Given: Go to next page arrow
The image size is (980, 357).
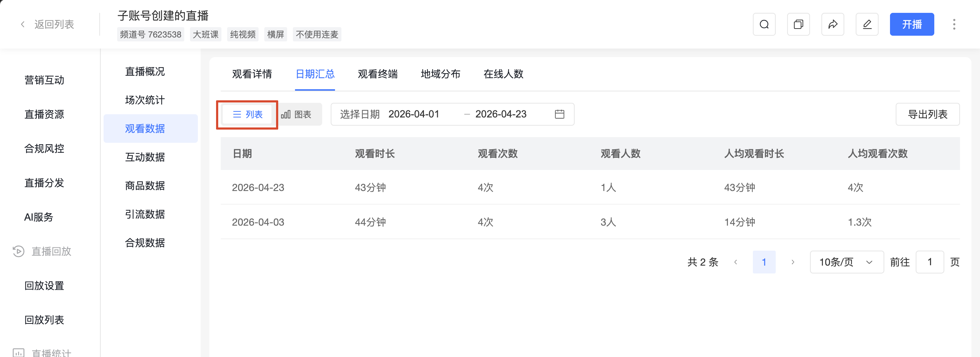Looking at the screenshot, I should 792,262.
